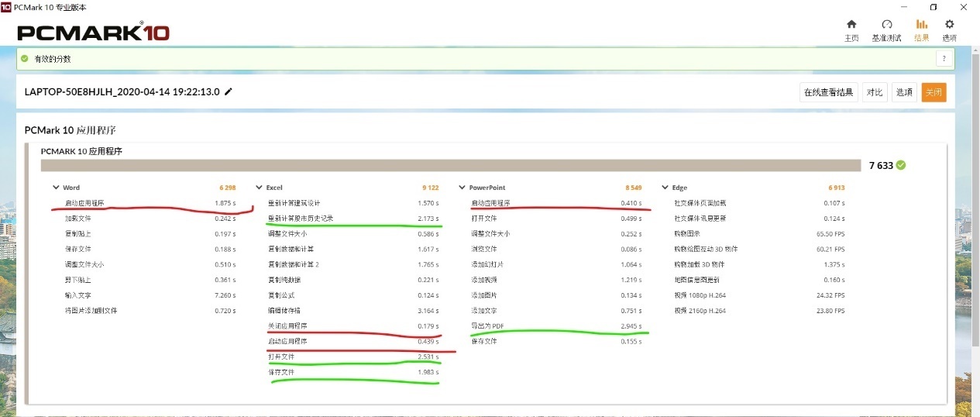Click the overall score 7 633
Image resolution: width=980 pixels, height=417 pixels.
coord(881,165)
